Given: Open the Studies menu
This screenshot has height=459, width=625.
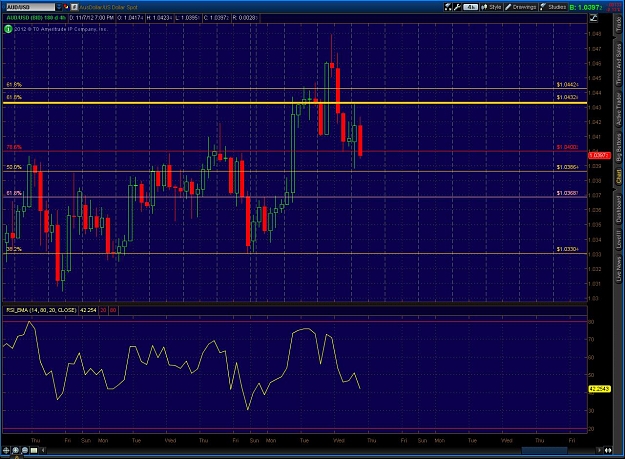Looking at the screenshot, I should pyautogui.click(x=553, y=7).
